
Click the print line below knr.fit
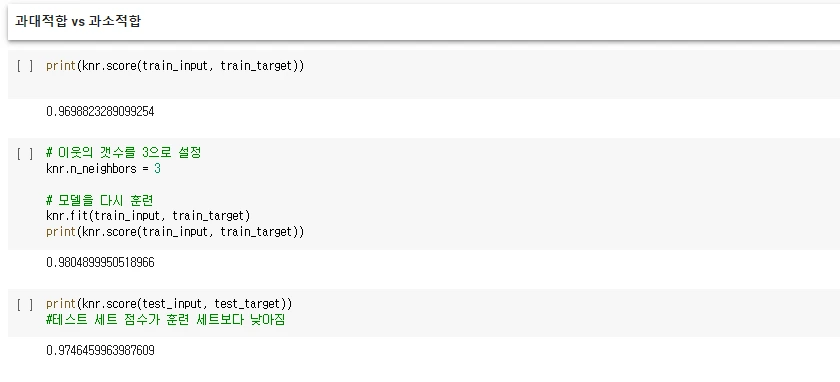[x=175, y=231]
